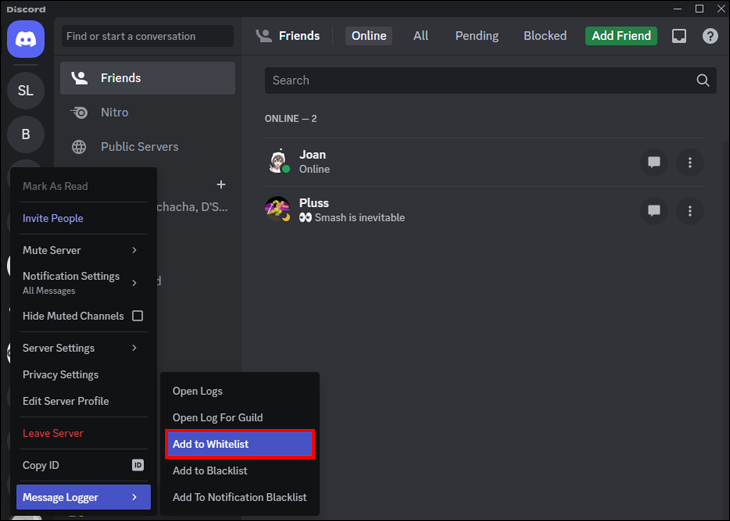Open more options for Pluss

[690, 211]
